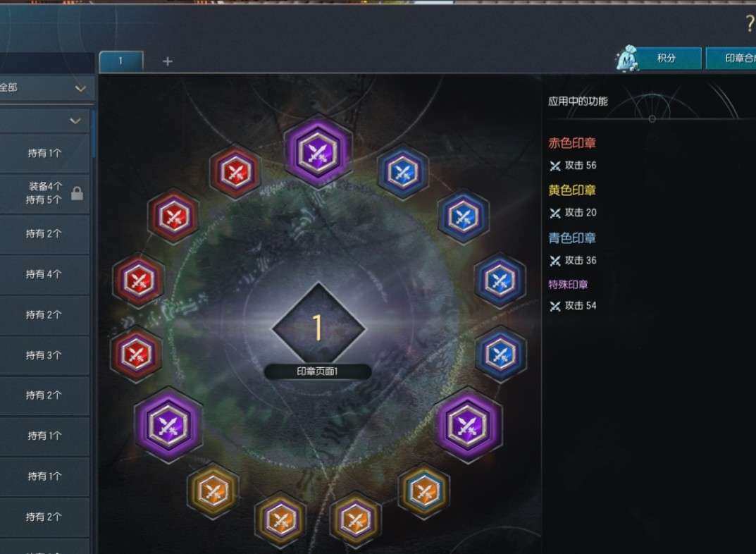Open the question mark help icon
Image resolution: width=756 pixels, height=554 pixels.
coord(750,23)
